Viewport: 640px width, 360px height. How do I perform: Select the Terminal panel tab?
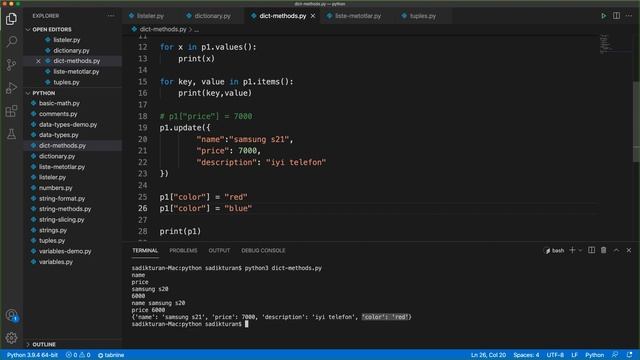pos(145,251)
